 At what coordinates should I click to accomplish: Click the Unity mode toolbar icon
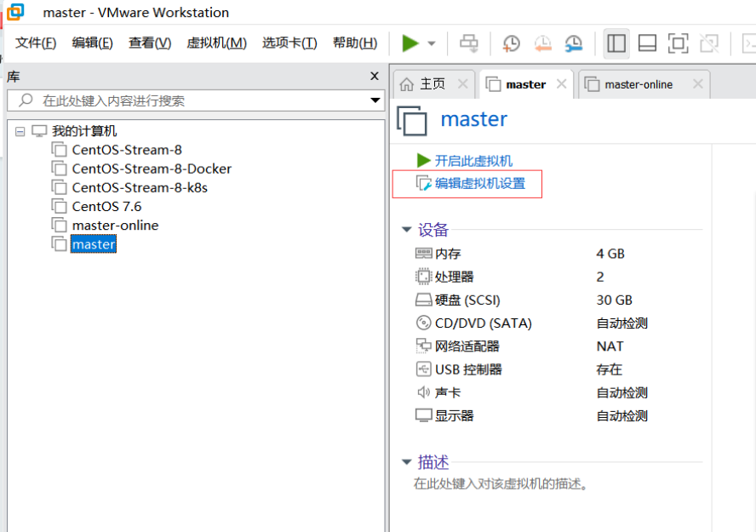709,43
